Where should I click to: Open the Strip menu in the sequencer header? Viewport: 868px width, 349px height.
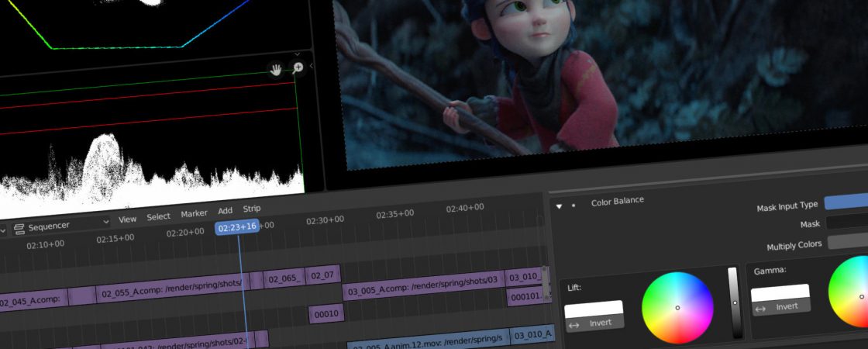point(251,209)
